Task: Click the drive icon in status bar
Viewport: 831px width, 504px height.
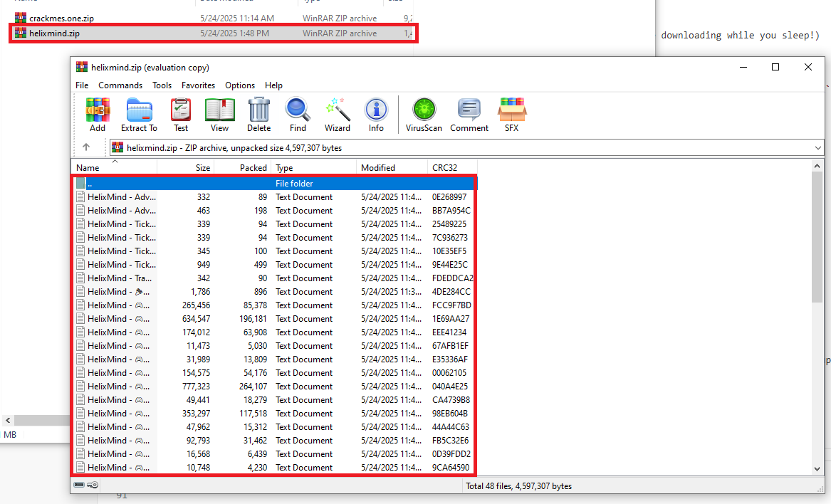Action: point(79,485)
